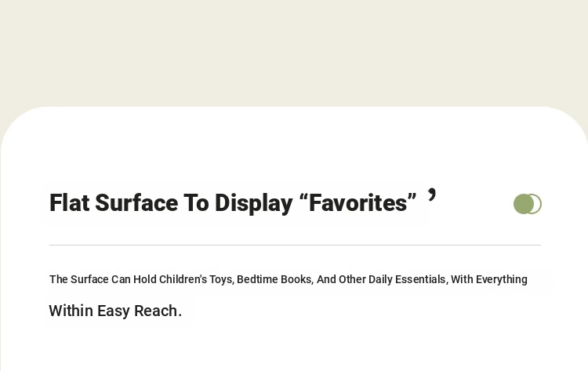The width and height of the screenshot is (588, 371).
Task: Click "Daily Essentials" in the description
Action: [408, 279]
